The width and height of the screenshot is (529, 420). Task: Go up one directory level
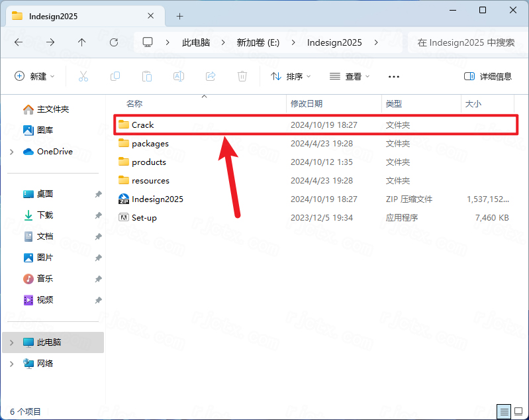pyautogui.click(x=82, y=42)
